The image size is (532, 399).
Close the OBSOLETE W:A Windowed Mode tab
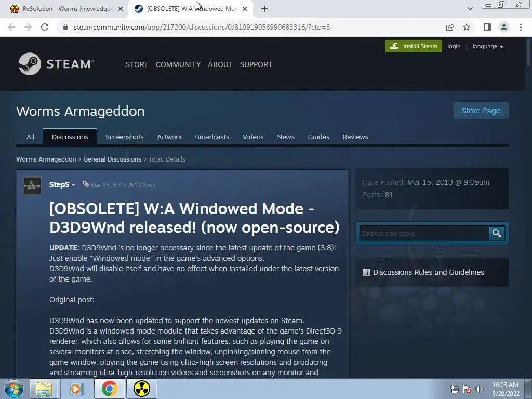pos(245,9)
